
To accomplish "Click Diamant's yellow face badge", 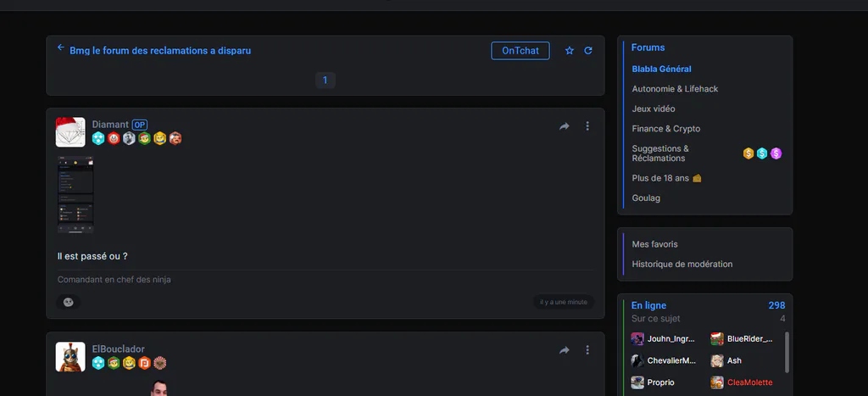I will click(x=160, y=138).
